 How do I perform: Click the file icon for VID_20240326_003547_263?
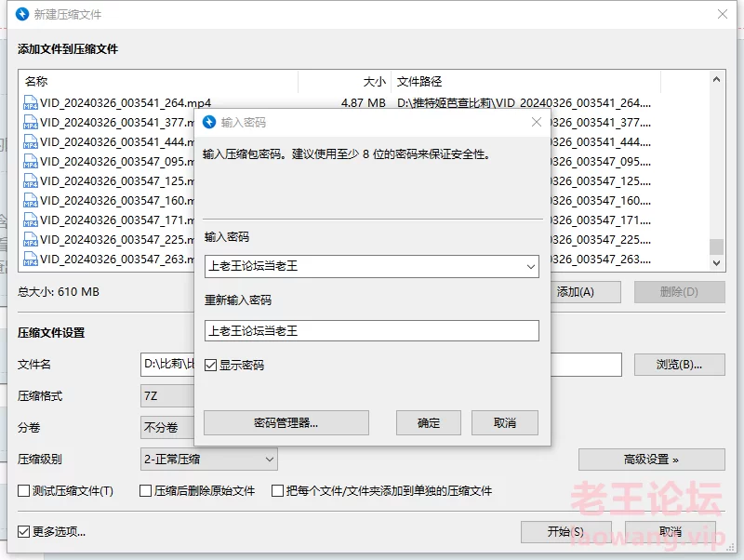tap(31, 259)
